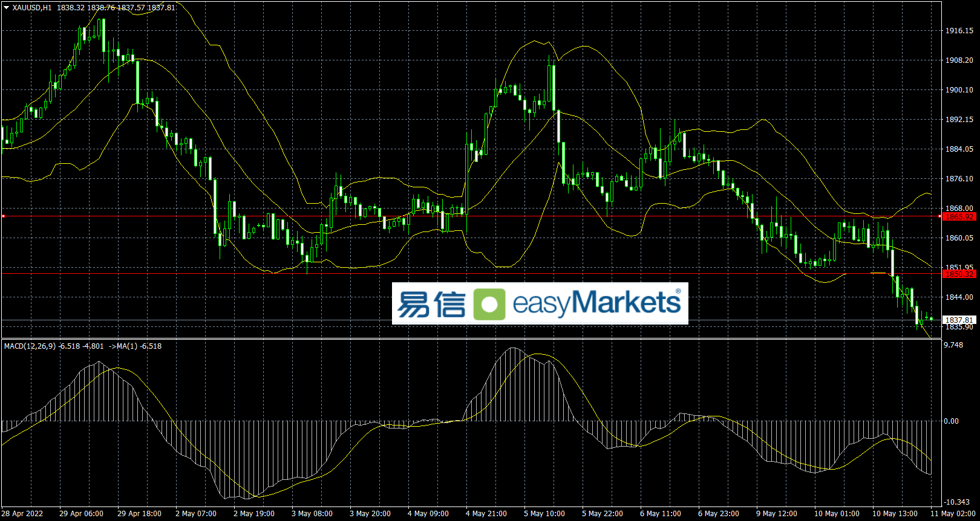Image resolution: width=980 pixels, height=521 pixels.
Task: Select the red horizontal line at 1850.32
Action: click(x=472, y=274)
